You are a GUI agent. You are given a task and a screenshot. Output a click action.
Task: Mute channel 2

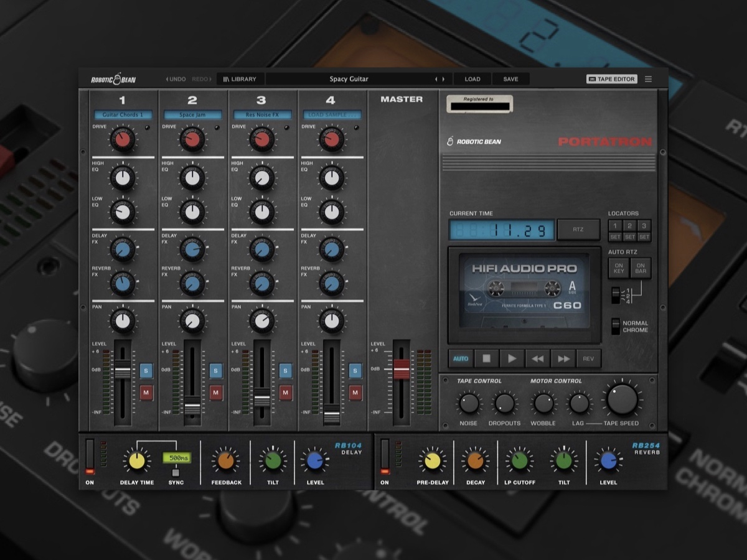tap(216, 393)
